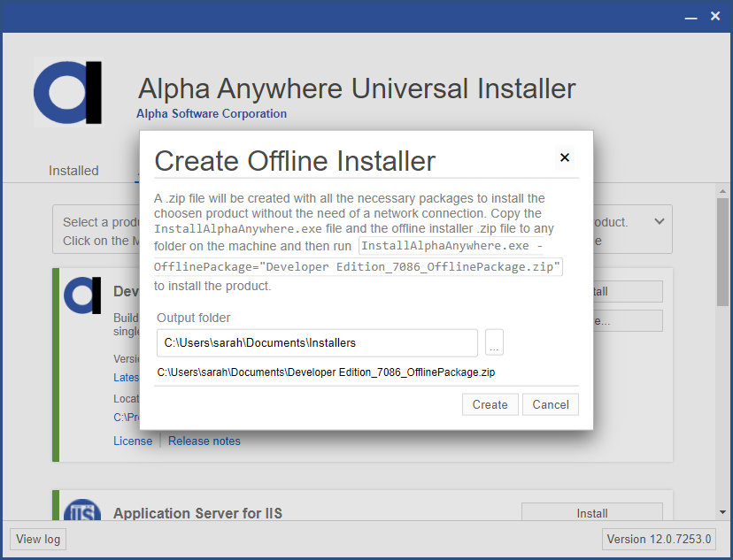Click the generated zip file path text
733x560 pixels.
click(326, 372)
